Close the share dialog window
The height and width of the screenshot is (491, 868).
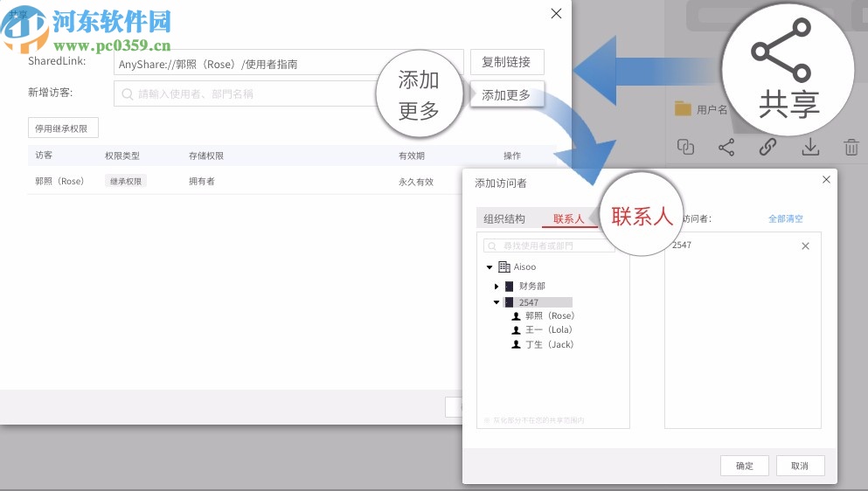click(x=556, y=13)
